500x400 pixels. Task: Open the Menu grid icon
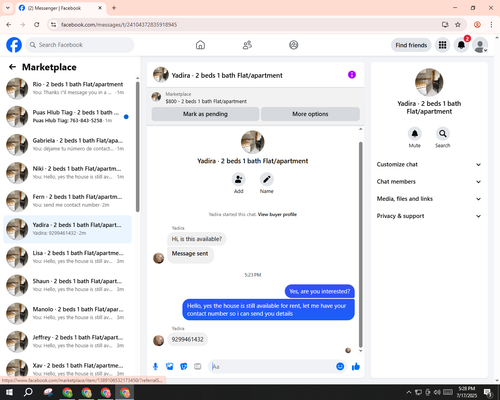pos(442,45)
